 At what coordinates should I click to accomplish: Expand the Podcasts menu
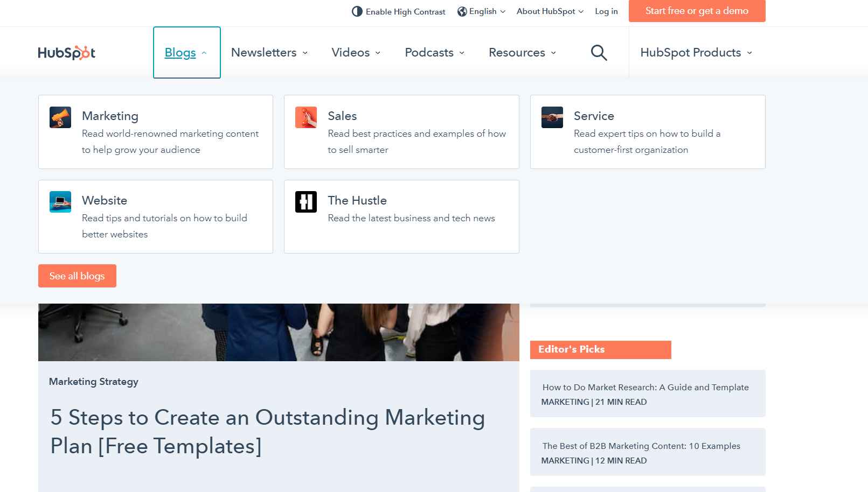tap(435, 52)
